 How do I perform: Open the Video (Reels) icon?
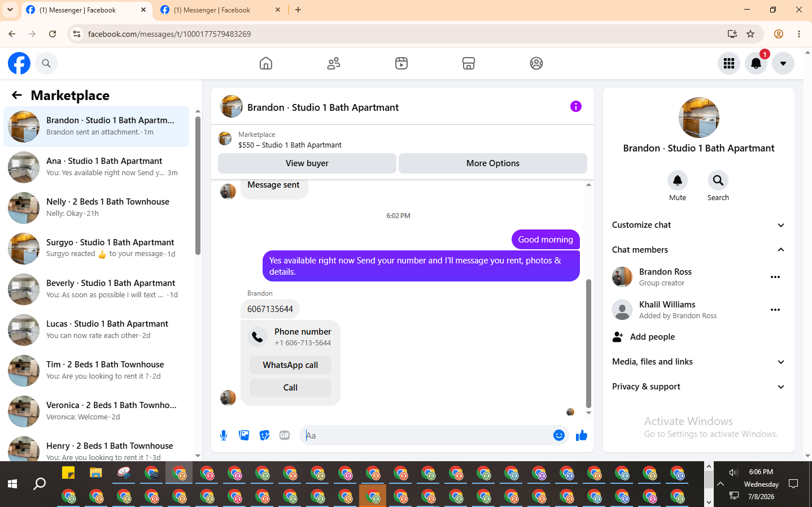401,63
